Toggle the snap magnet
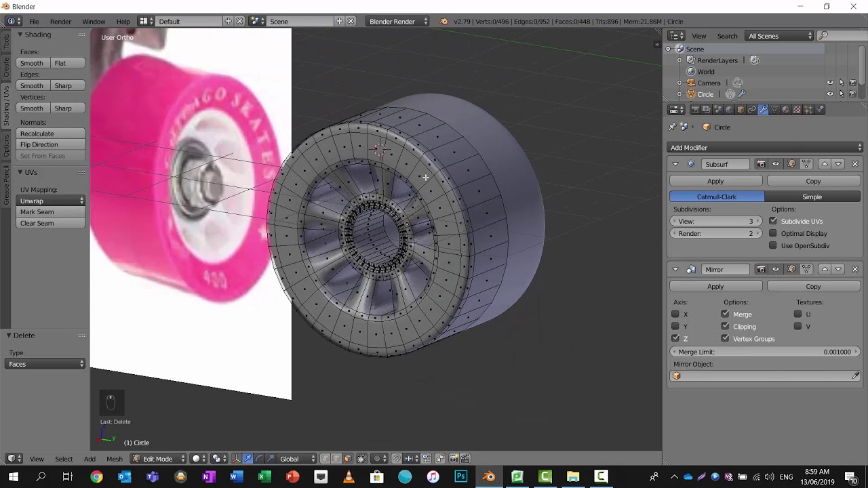The width and height of the screenshot is (868, 488). coord(396,459)
